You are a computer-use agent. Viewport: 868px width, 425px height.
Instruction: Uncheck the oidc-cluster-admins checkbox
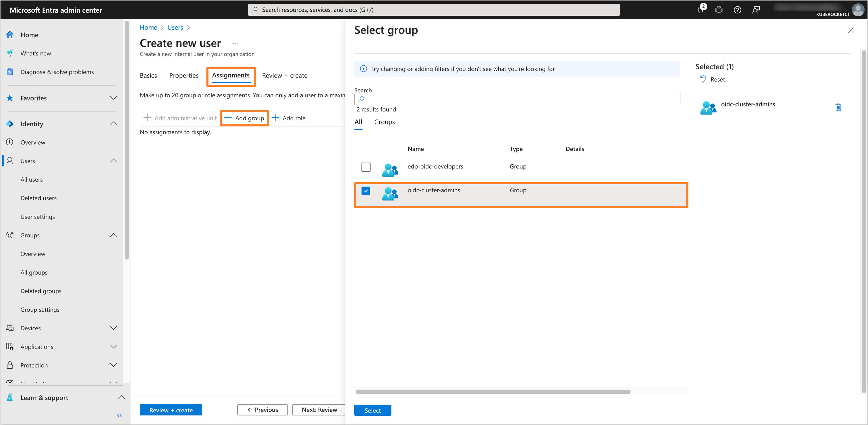click(x=366, y=191)
